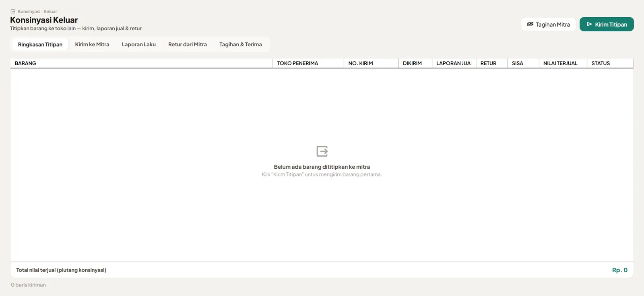Viewport: 644px width, 296px height.
Task: Open the Laporan Laku tab
Action: pos(139,44)
